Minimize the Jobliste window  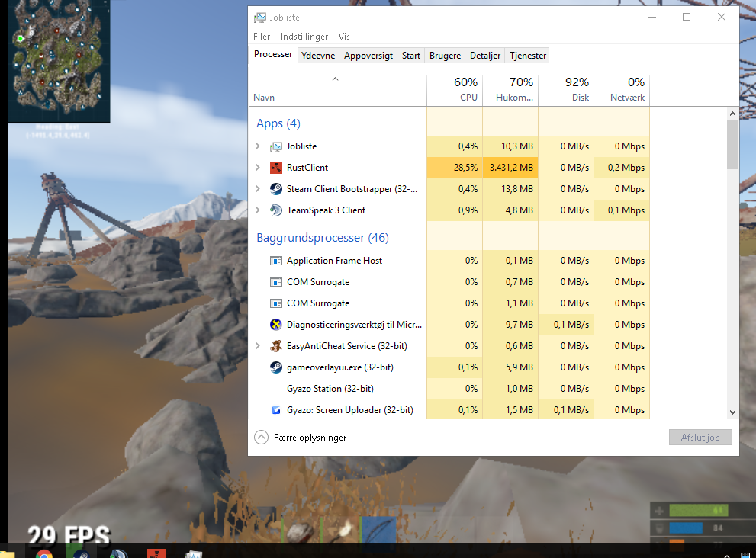tap(651, 17)
